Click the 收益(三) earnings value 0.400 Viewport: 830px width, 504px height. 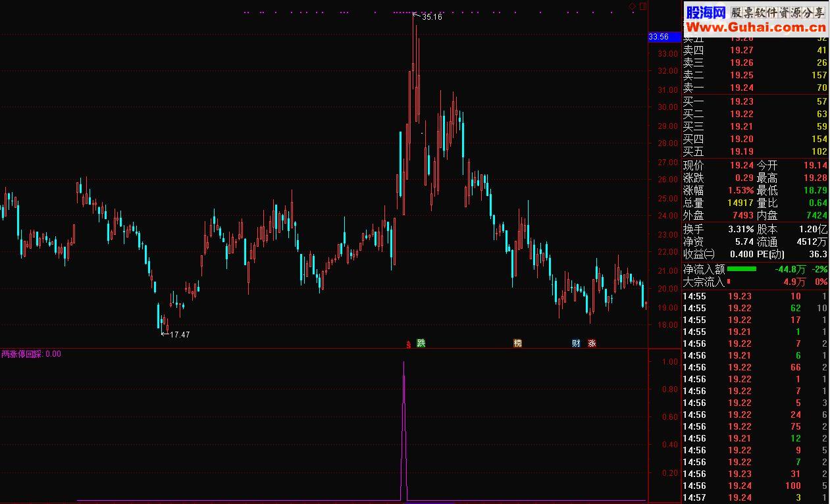tap(742, 254)
